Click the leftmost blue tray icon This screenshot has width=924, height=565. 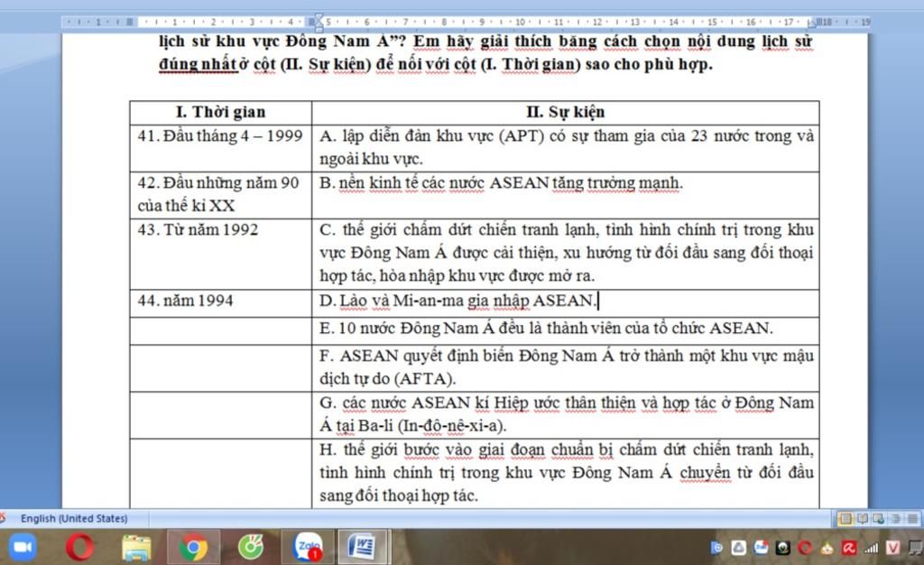(x=716, y=548)
